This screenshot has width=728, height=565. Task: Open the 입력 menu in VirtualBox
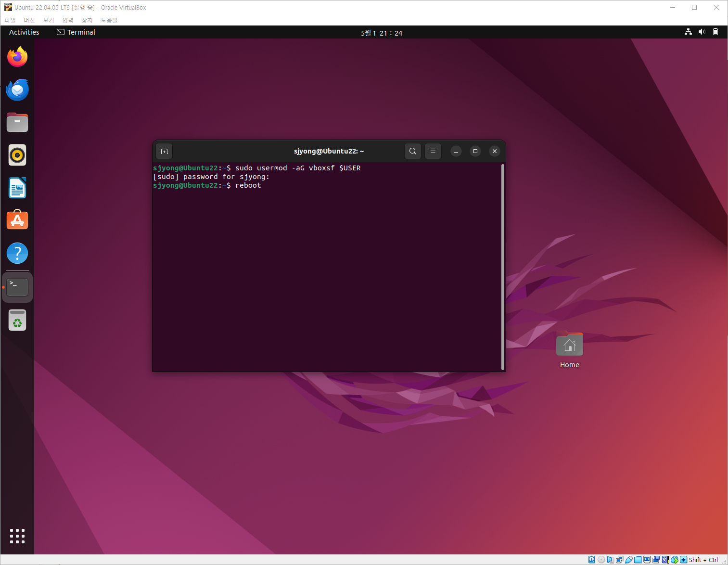click(68, 20)
